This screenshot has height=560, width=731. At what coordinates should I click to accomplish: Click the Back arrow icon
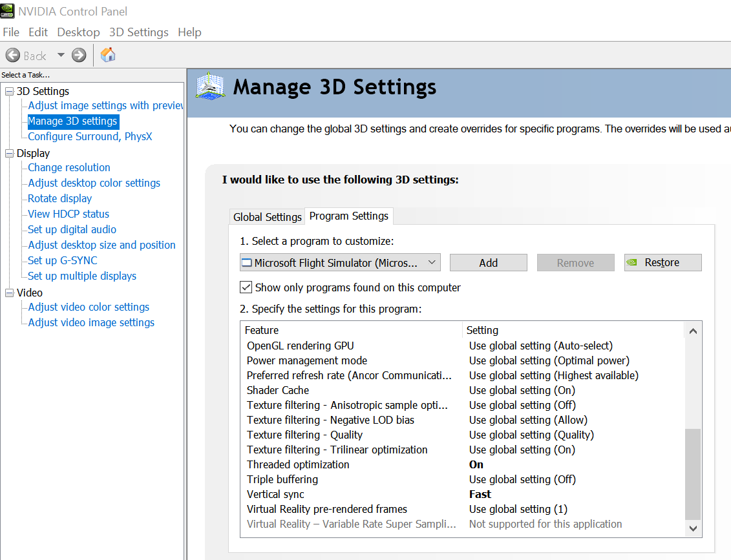[x=13, y=56]
